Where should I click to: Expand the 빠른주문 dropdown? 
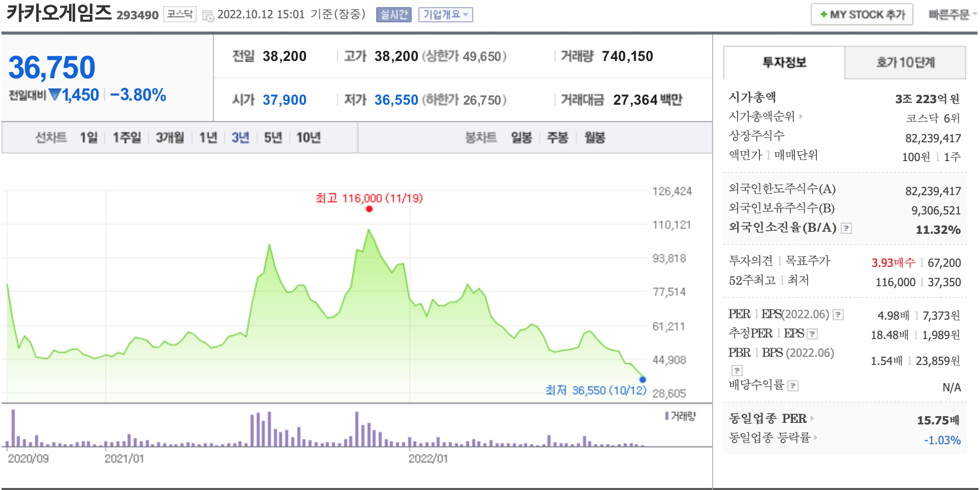[x=952, y=15]
